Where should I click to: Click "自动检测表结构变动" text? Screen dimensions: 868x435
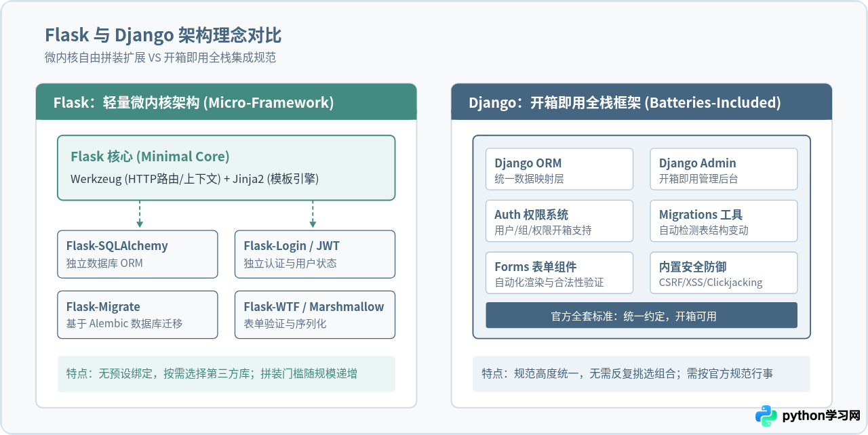[704, 230]
